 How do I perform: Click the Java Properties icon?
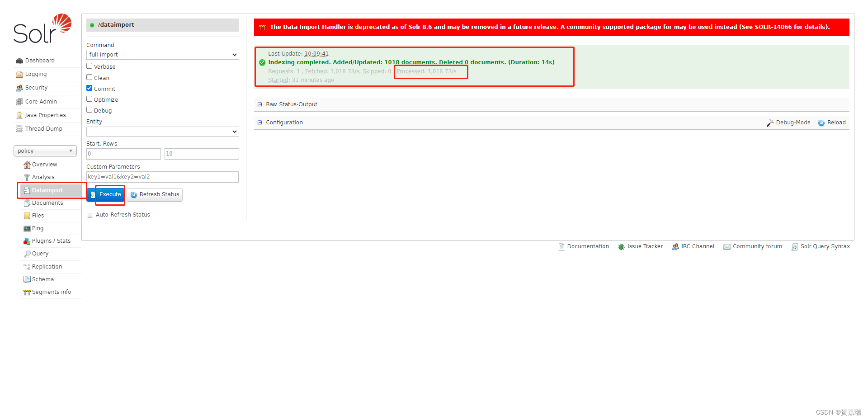point(19,115)
